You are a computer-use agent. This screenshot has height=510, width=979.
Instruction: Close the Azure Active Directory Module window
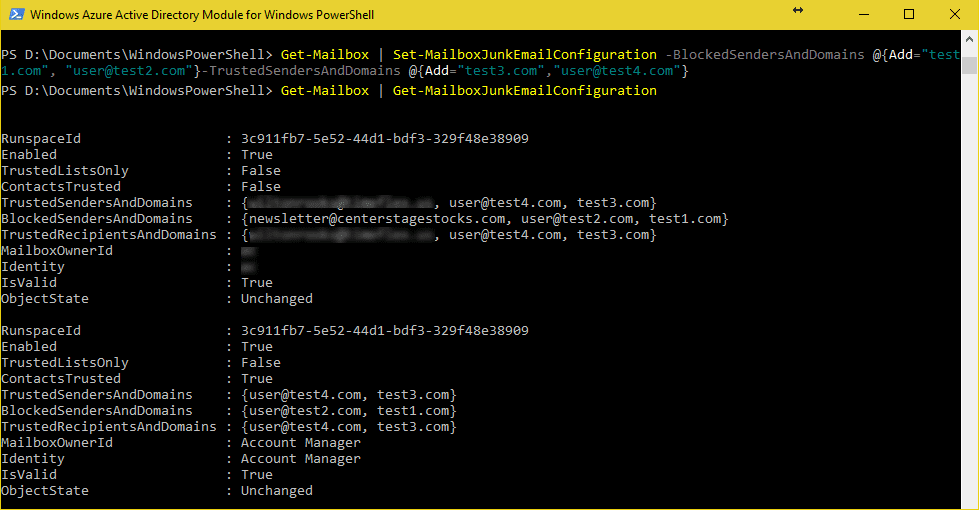tap(955, 14)
